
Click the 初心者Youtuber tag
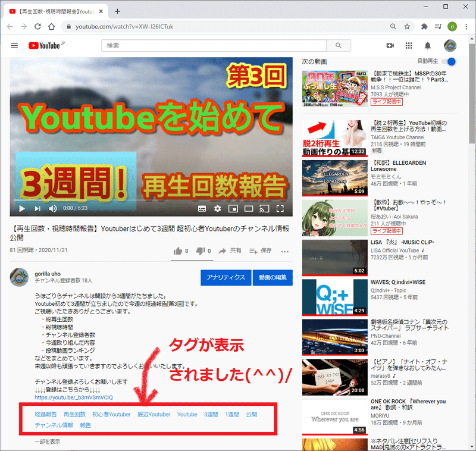111,414
